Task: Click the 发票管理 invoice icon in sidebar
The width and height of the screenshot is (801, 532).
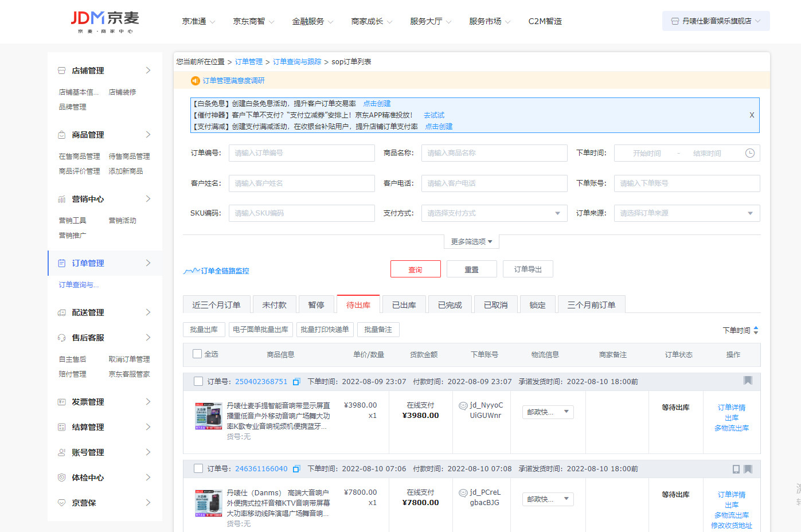Action: [x=61, y=402]
